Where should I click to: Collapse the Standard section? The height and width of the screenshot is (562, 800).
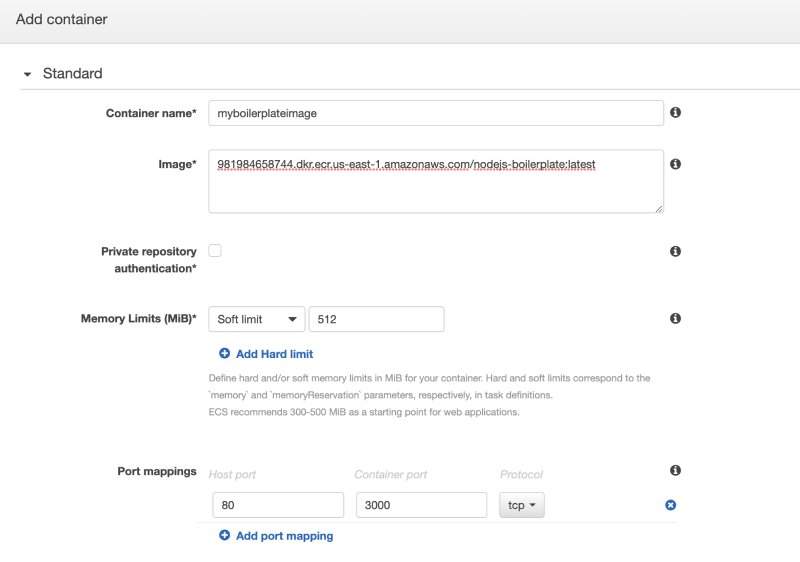click(28, 74)
